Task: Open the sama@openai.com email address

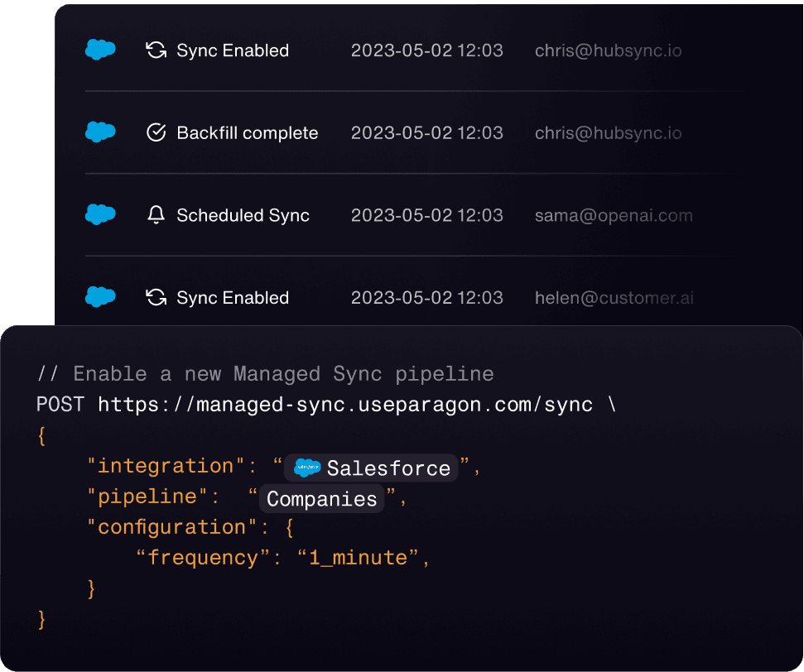Action: point(614,215)
